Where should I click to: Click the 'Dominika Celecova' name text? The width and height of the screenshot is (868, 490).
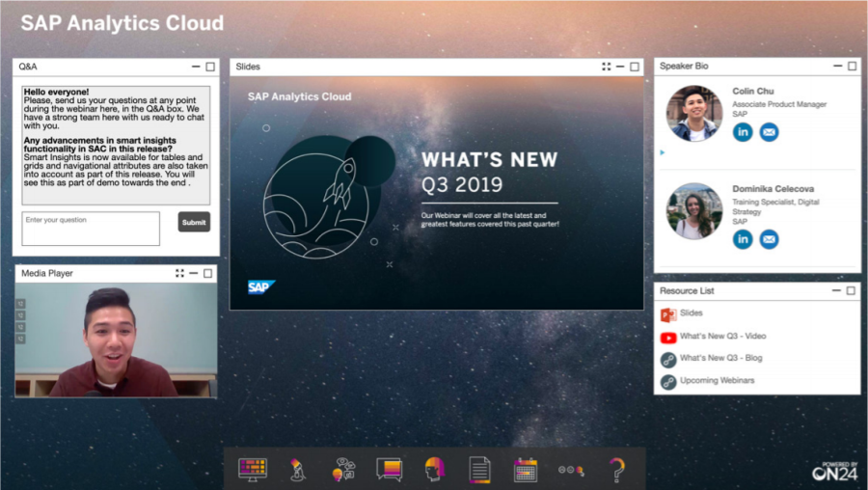pos(773,189)
